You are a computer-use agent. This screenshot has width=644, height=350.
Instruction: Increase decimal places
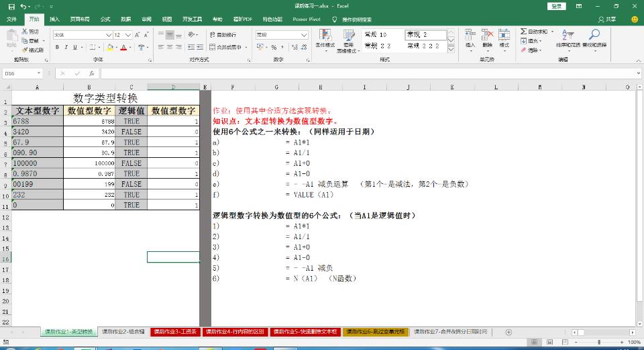tap(294, 47)
